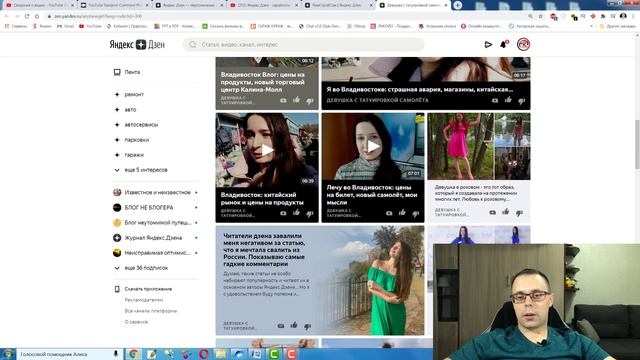Open the messages arrow icon in header
Viewport: 640px width, 360px height.
click(488, 44)
